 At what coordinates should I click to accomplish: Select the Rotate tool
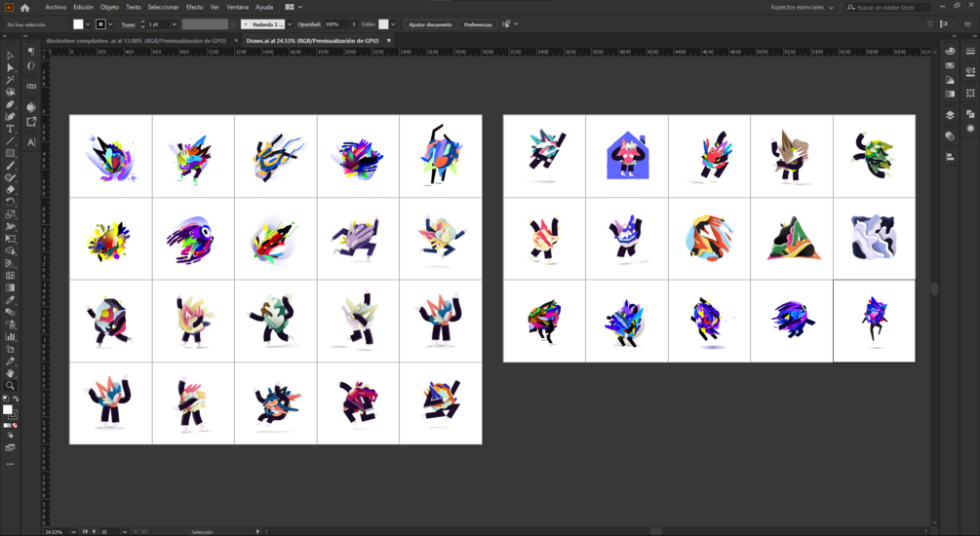click(10, 202)
